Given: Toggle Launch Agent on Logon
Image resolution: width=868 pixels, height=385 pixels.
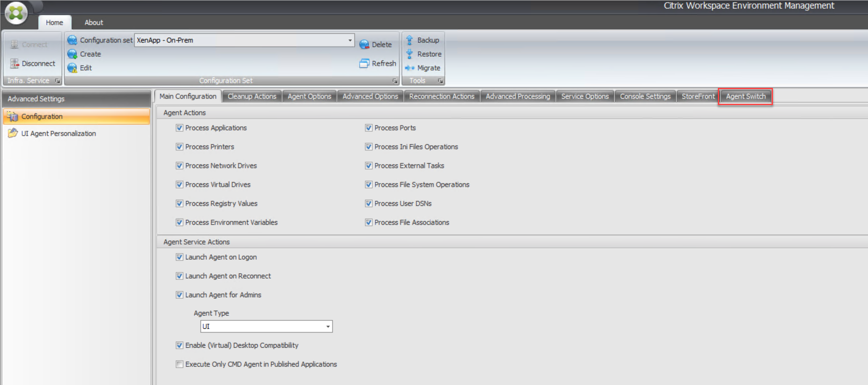Looking at the screenshot, I should [180, 257].
